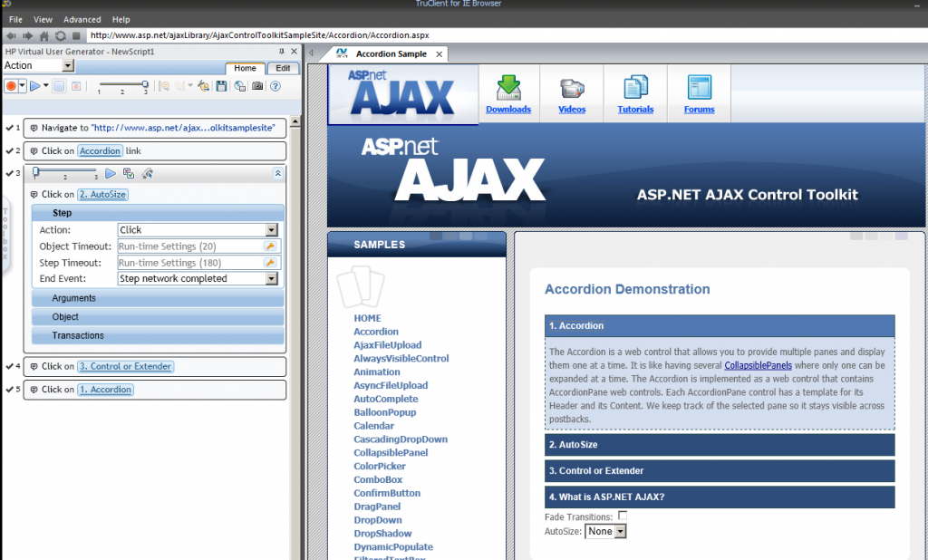928x560 pixels.
Task: Click the Accordion object in step 2
Action: 100,151
